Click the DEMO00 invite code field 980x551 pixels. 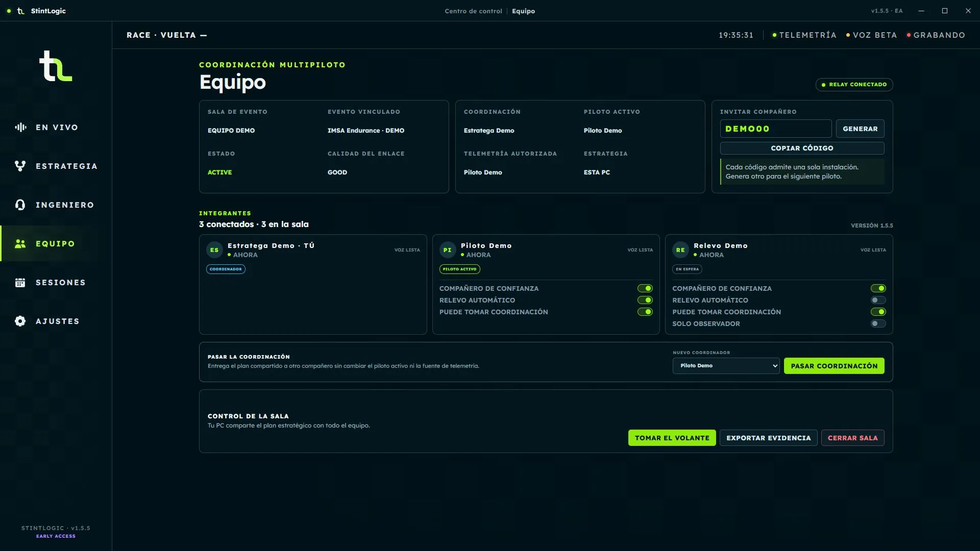tap(776, 129)
